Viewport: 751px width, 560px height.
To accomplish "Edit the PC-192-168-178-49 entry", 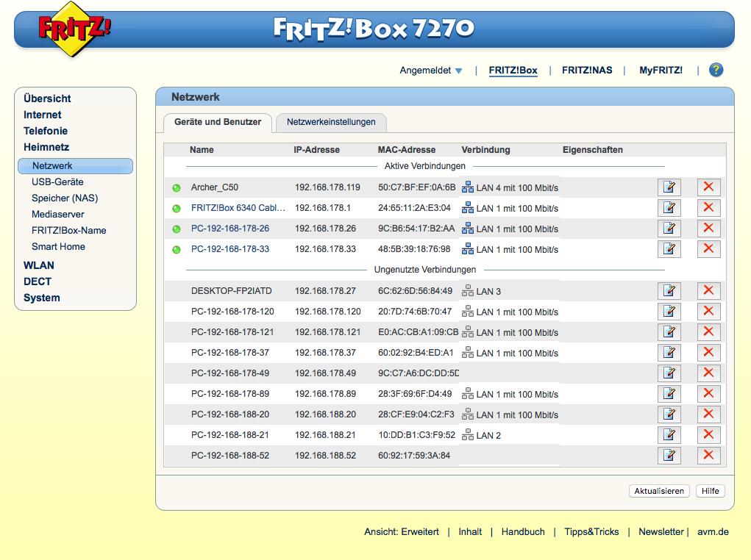I will [669, 373].
